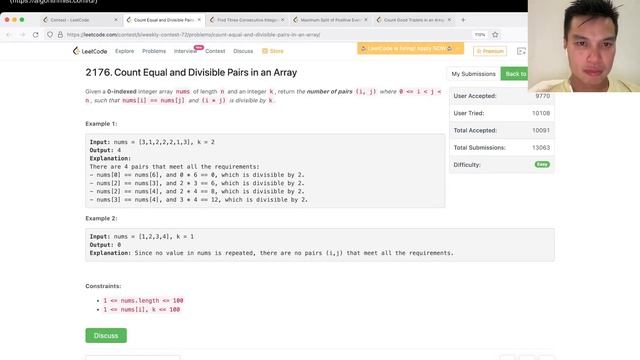The height and width of the screenshot is (360, 640).
Task: Click the Premium button
Action: [x=490, y=51]
